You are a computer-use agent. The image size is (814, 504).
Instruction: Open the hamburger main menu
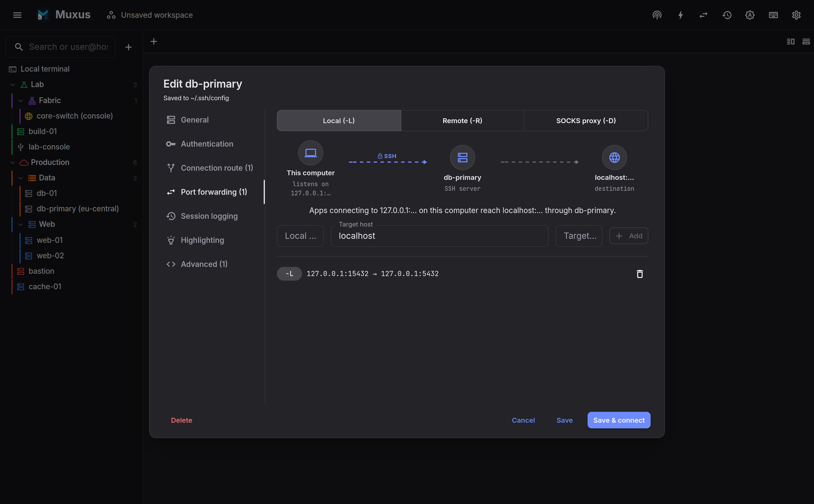pos(17,15)
